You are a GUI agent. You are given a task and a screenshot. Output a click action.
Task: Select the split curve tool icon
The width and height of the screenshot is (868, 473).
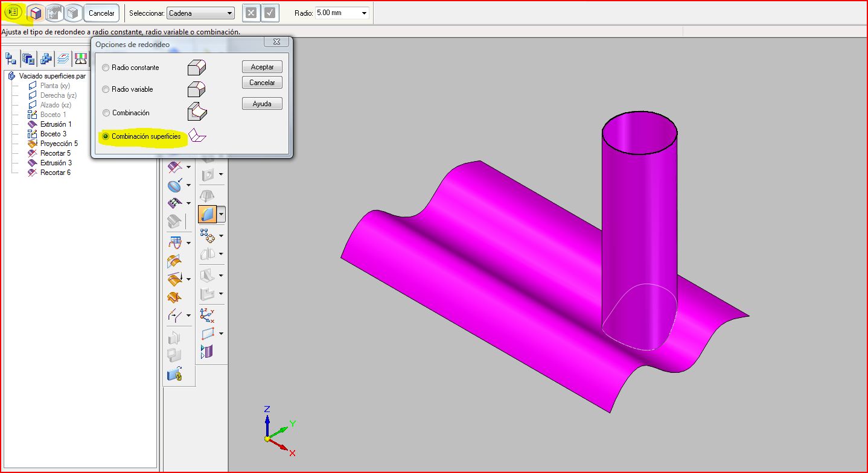174,315
